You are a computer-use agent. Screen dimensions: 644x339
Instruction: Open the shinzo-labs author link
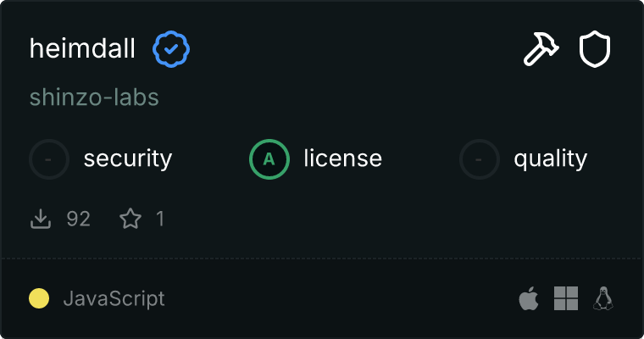pos(94,97)
